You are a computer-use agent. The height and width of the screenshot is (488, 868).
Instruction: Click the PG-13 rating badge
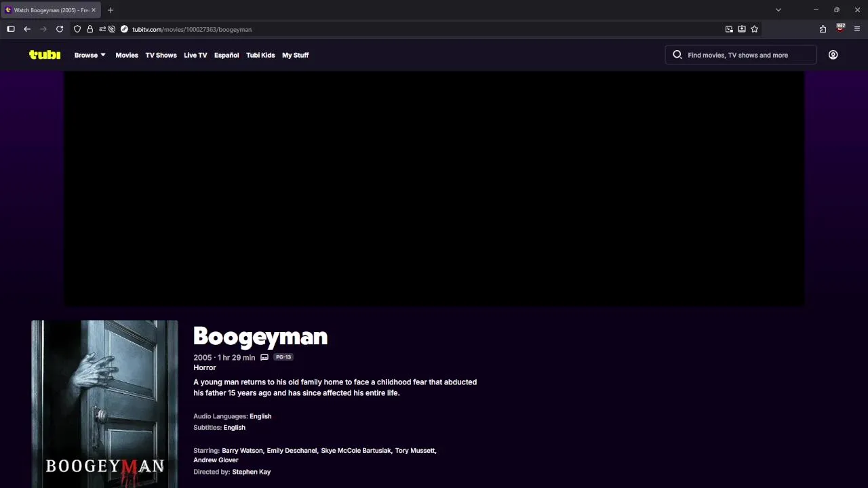click(283, 357)
